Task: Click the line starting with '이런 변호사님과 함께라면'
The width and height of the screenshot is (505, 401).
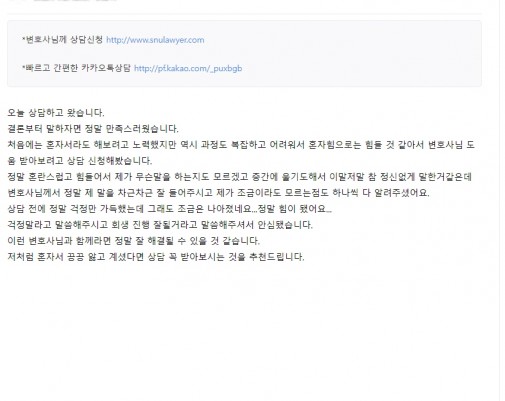Action: tap(133, 241)
